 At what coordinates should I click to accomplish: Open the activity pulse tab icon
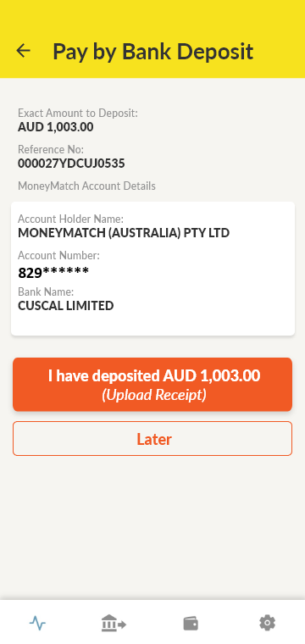(38, 623)
